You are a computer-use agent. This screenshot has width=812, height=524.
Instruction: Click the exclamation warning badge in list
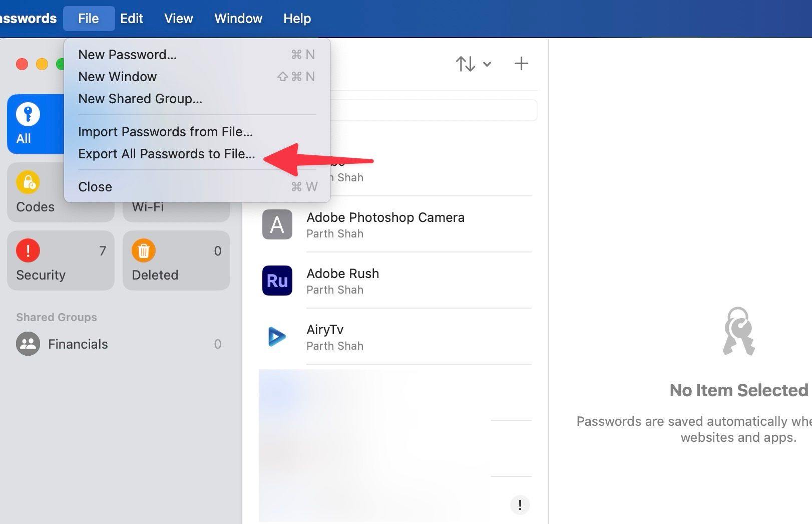click(x=520, y=505)
